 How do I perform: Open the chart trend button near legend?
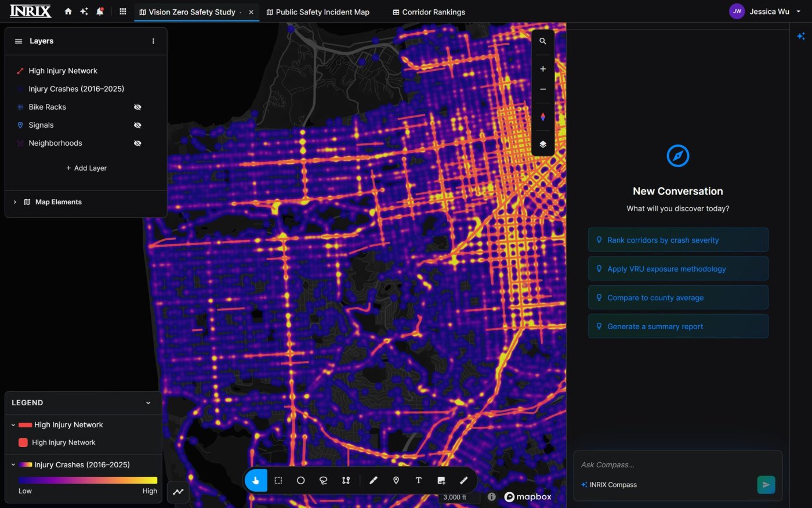pos(178,492)
